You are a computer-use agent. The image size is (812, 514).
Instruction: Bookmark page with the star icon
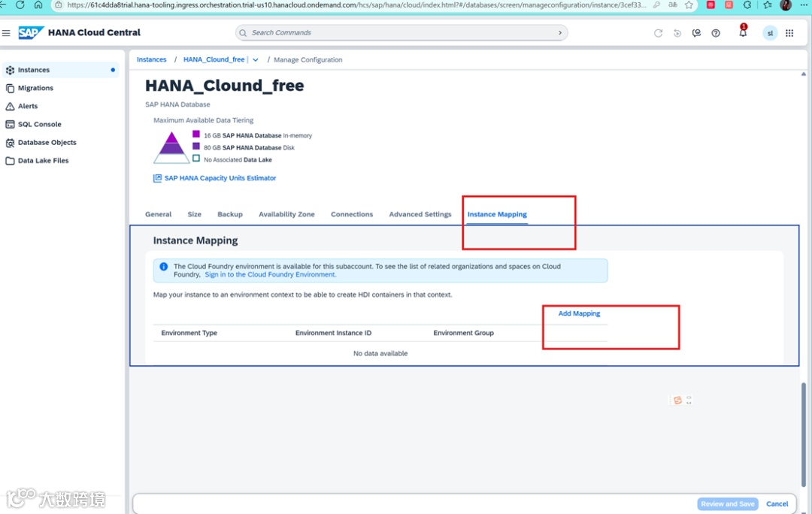point(689,5)
